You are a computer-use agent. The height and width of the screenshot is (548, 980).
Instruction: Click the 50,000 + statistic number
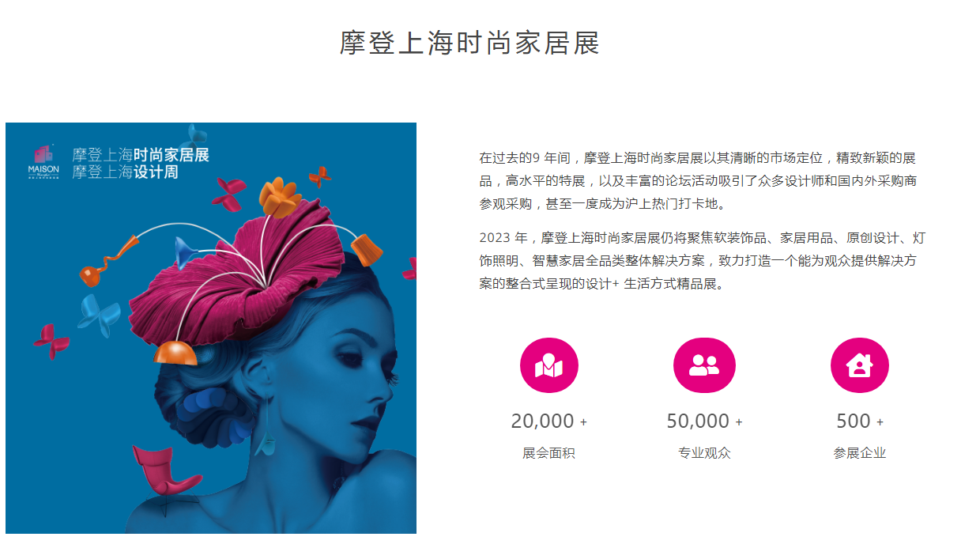704,421
